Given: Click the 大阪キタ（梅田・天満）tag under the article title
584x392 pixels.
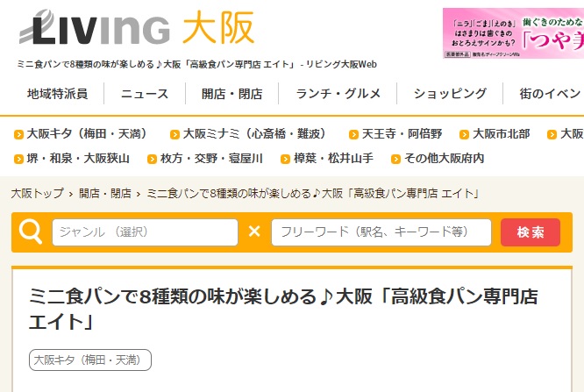Looking at the screenshot, I should click(x=90, y=360).
